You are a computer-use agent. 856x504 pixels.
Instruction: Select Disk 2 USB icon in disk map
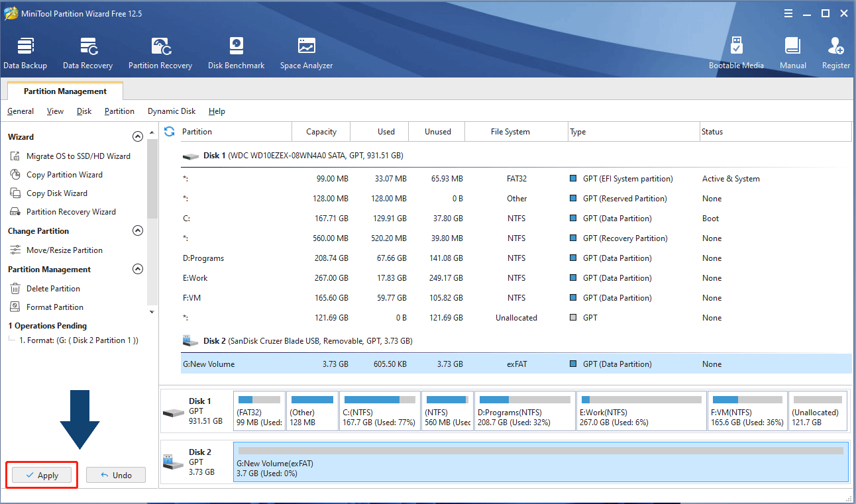(x=174, y=462)
